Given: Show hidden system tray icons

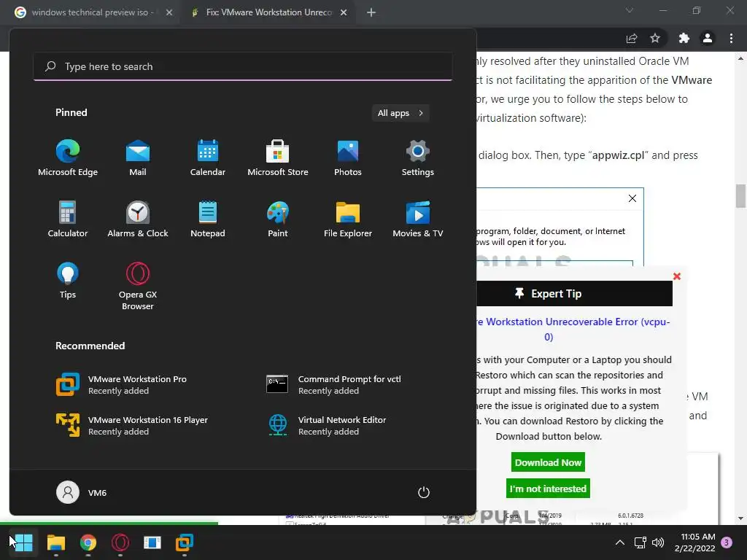Looking at the screenshot, I should pos(620,542).
